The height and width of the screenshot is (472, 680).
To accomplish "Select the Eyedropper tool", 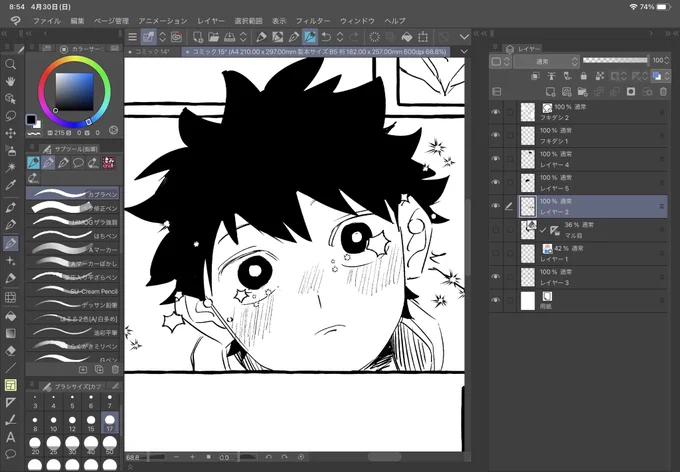I will (x=10, y=185).
